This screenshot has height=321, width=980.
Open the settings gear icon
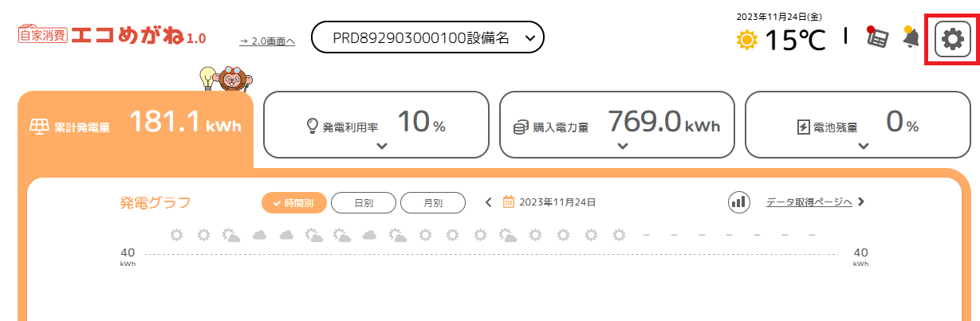point(952,38)
